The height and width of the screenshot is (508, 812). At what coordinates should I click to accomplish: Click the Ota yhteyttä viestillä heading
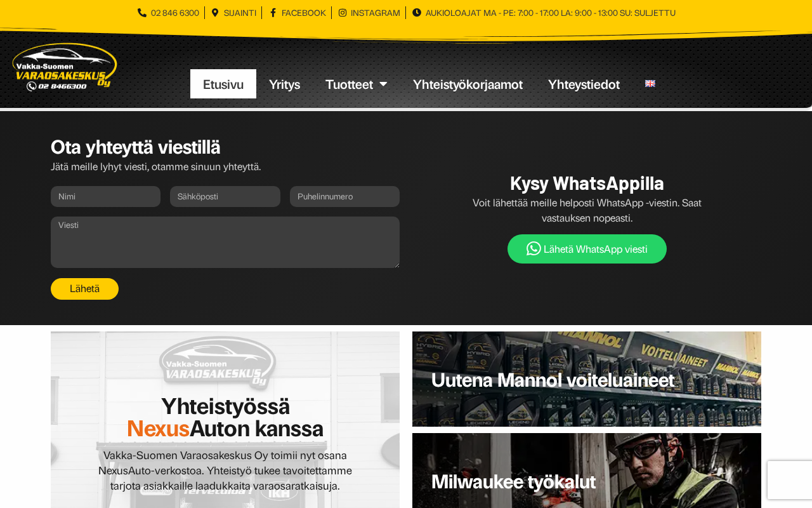coord(136,147)
